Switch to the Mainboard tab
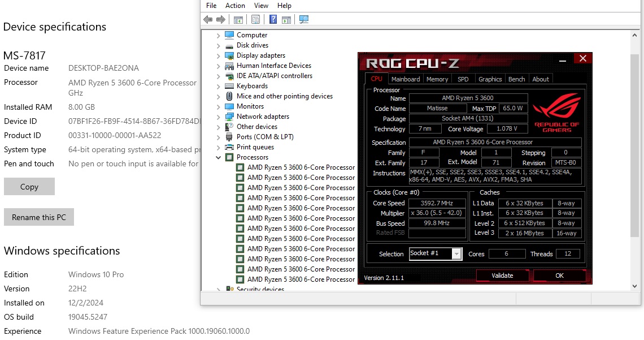Viewport: 644px width, 340px height. click(x=405, y=79)
